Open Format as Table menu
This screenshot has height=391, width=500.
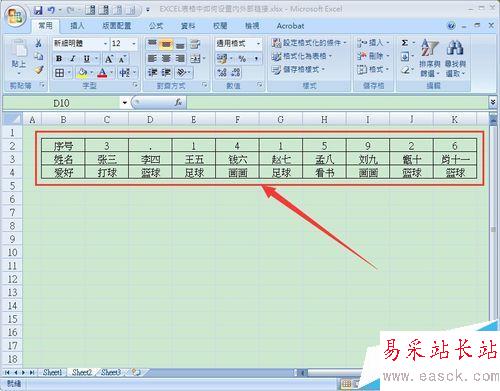pyautogui.click(x=302, y=56)
